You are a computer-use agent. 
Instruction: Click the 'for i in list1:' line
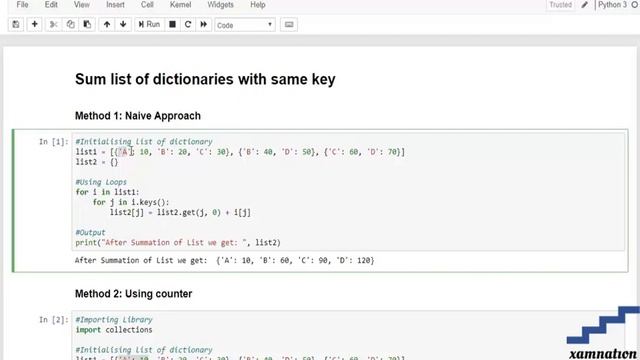click(x=107, y=192)
